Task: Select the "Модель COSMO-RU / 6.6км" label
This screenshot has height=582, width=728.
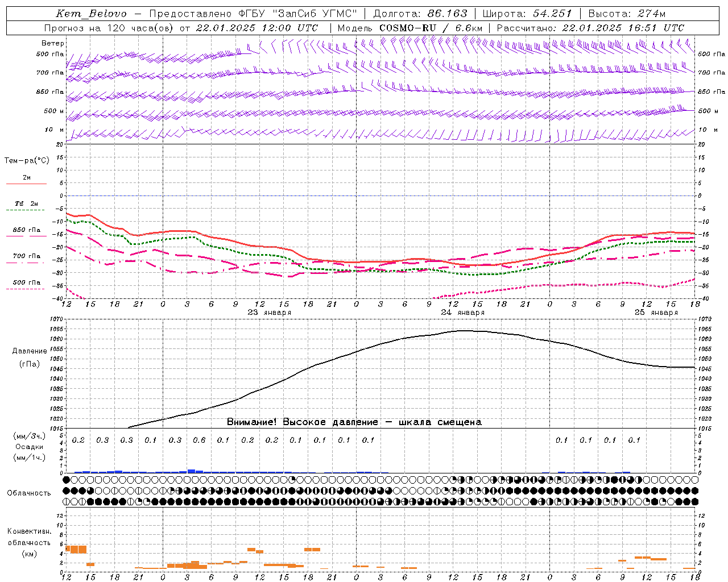Action: click(x=410, y=28)
